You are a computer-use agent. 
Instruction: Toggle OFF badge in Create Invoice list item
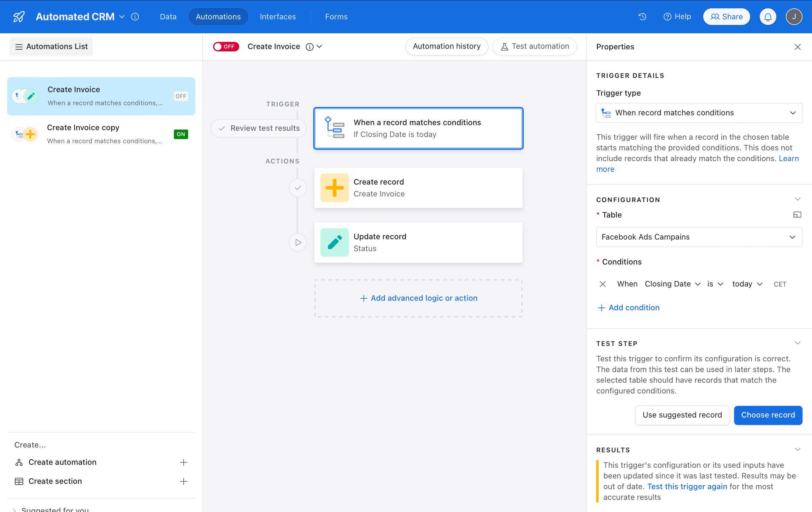coord(181,96)
